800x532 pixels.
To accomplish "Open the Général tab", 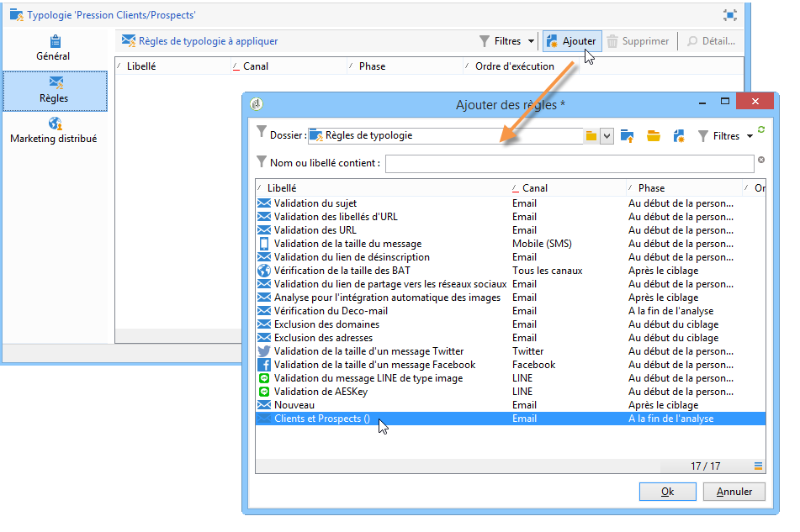I will pyautogui.click(x=53, y=49).
